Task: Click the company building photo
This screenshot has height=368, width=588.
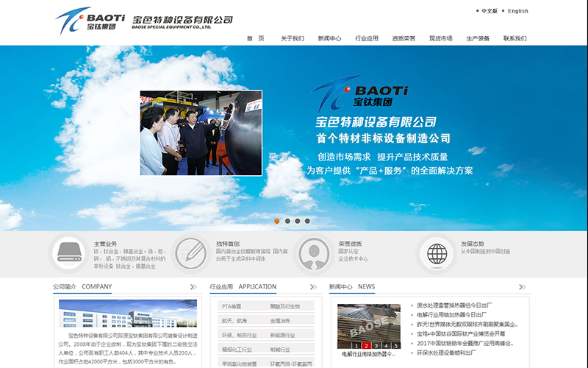Action: 128,314
